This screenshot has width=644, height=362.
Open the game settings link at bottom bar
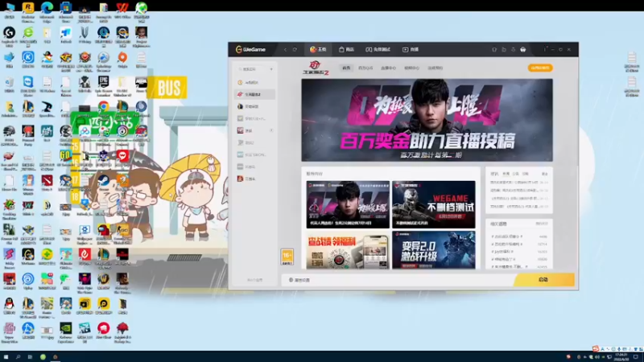(x=299, y=280)
